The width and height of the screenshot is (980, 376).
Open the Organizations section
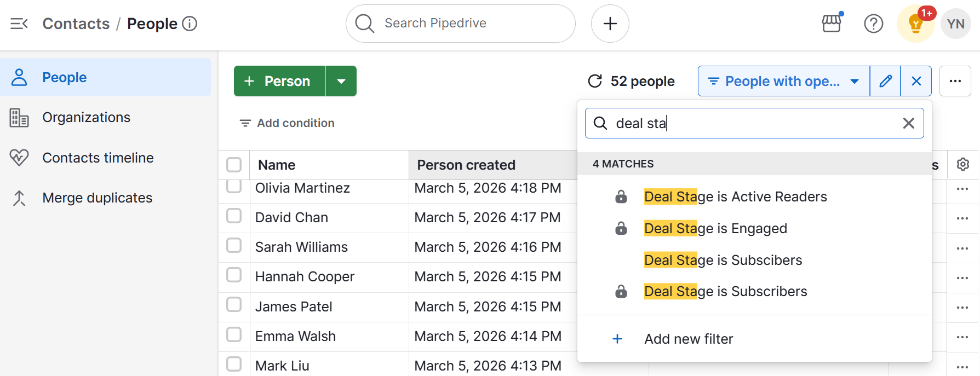pos(105,118)
